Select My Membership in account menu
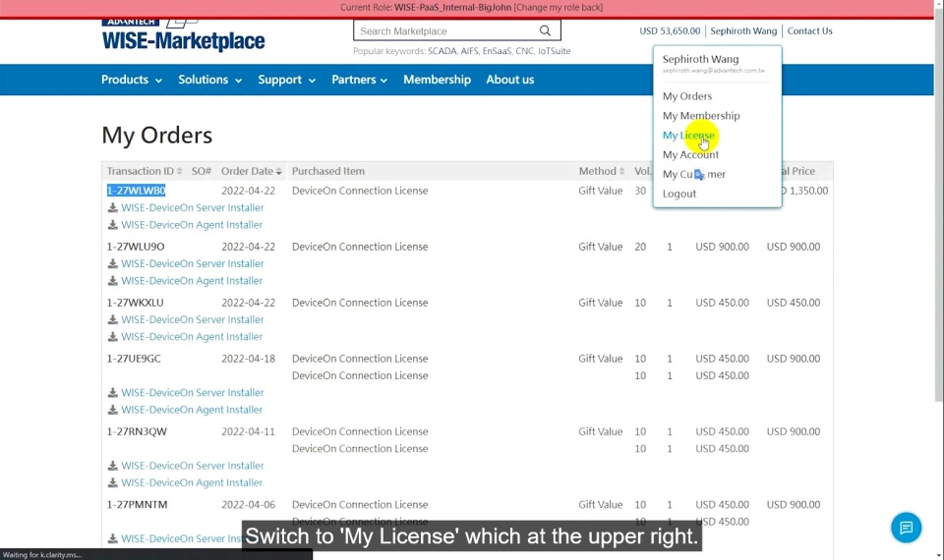944x560 pixels. click(x=701, y=116)
